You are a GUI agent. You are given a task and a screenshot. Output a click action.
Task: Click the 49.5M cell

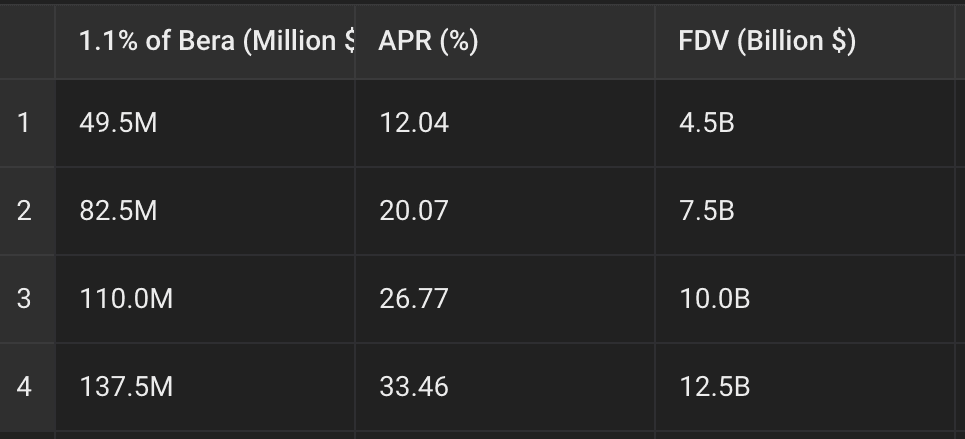[x=205, y=123]
